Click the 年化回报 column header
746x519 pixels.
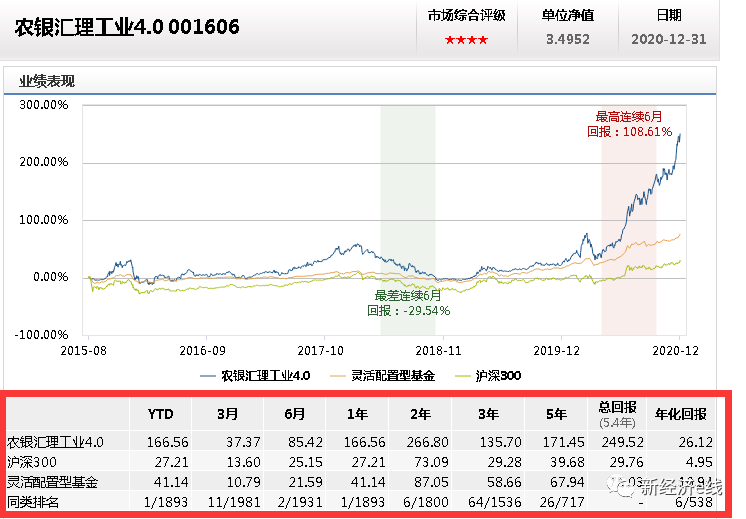click(x=681, y=414)
